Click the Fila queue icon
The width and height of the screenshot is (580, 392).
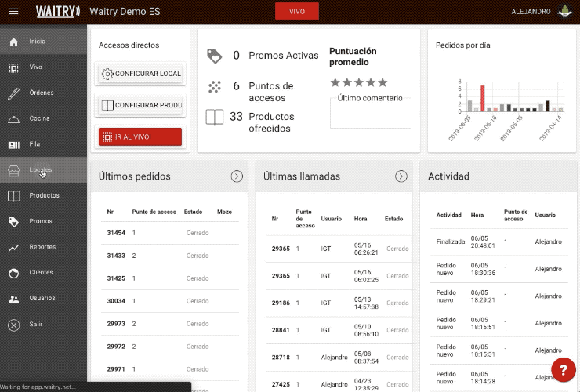(13, 145)
